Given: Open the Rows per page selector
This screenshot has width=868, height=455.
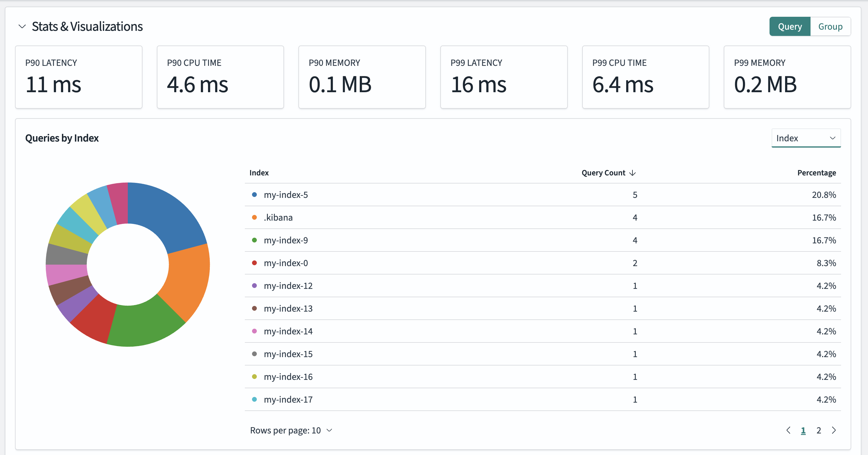Looking at the screenshot, I should coord(292,430).
